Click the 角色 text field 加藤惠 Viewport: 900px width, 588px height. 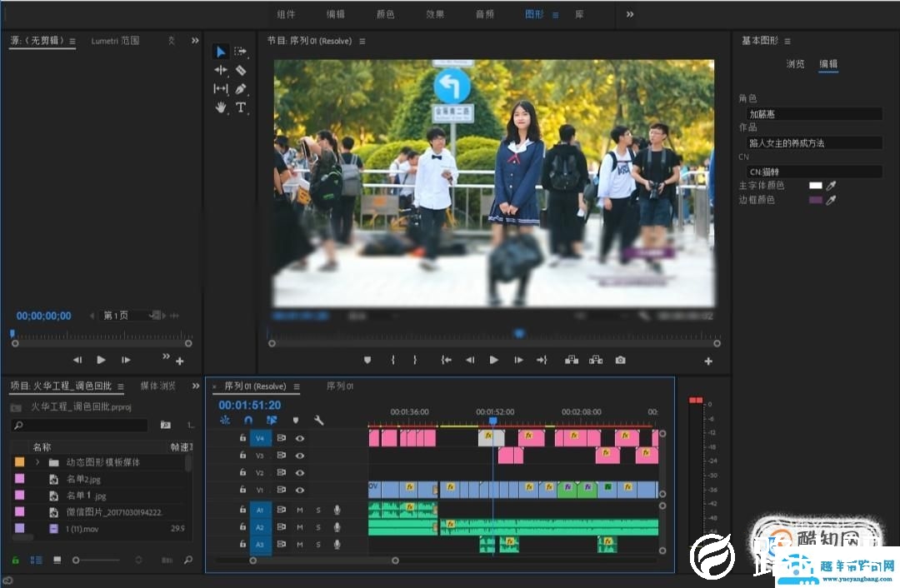coord(813,114)
